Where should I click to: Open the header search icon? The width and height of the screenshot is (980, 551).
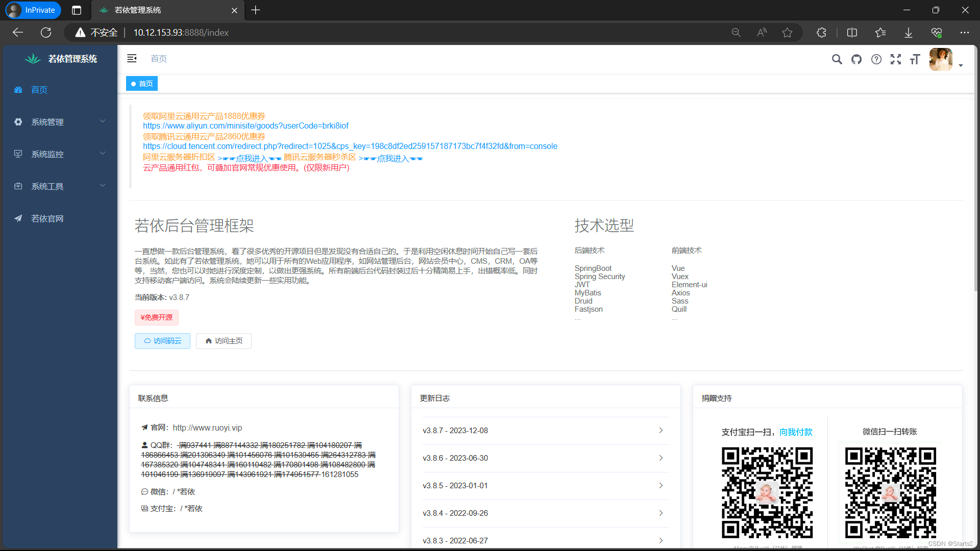click(x=837, y=59)
